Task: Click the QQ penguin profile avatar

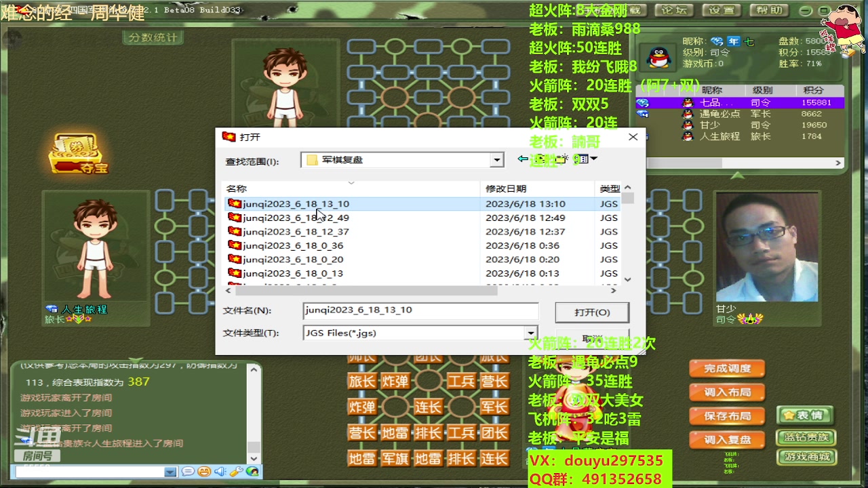Action: (x=658, y=56)
